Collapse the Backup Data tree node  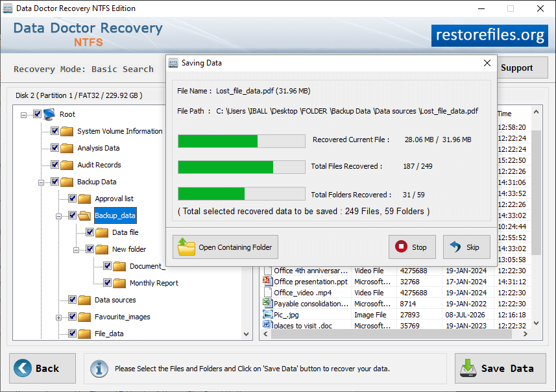(x=41, y=182)
